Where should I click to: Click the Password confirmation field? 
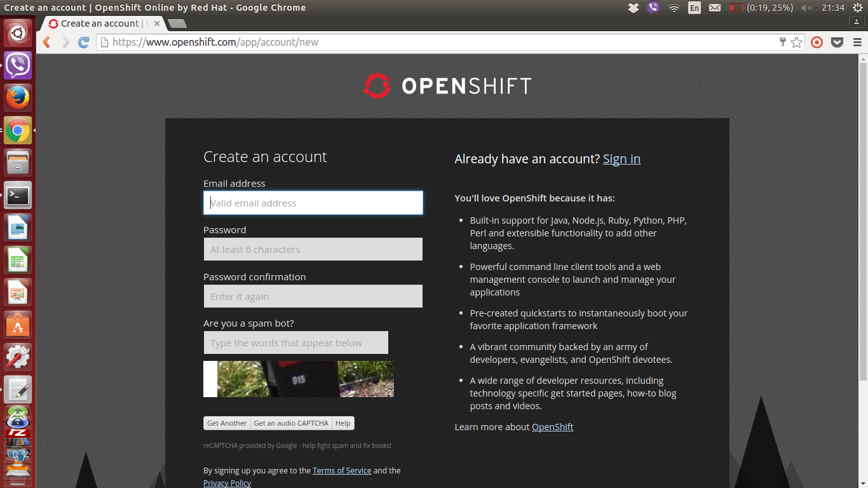(x=313, y=296)
